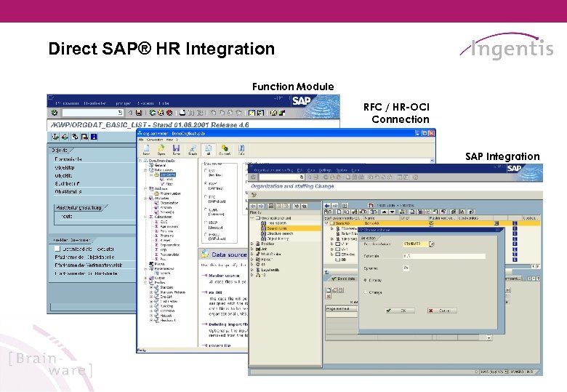Click the blue back arrow above the staffing table
This screenshot has width=567, height=392.
pos(327,205)
